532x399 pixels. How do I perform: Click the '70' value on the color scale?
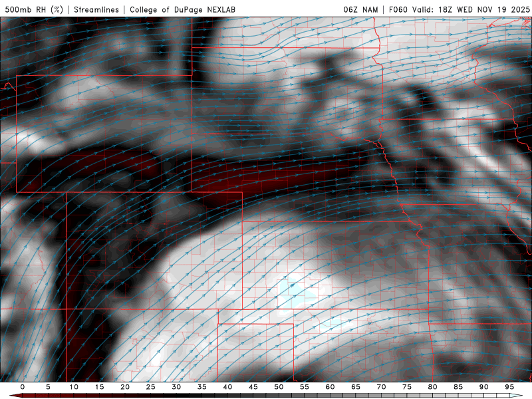(381, 387)
